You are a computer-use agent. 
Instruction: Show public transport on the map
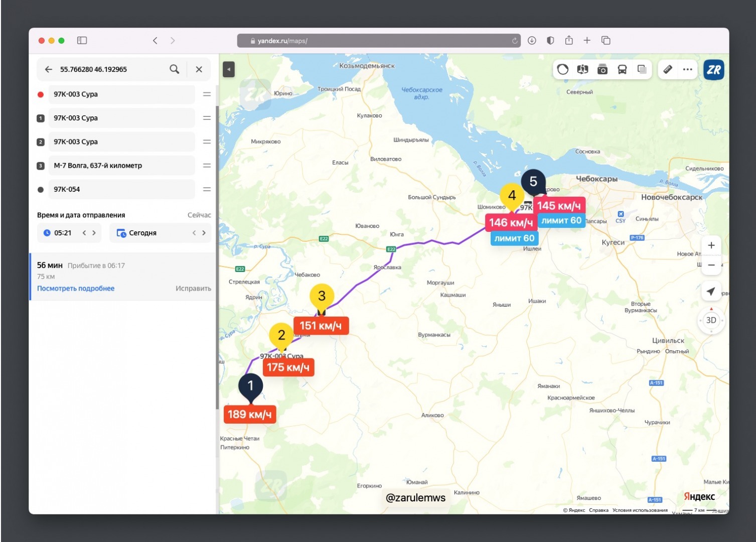click(x=622, y=70)
